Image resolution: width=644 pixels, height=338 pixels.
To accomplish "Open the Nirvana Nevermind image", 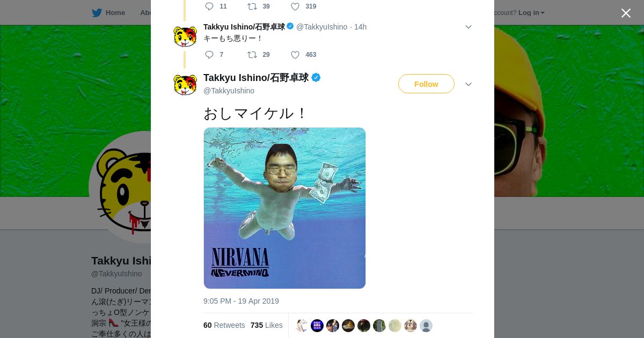I will [284, 208].
